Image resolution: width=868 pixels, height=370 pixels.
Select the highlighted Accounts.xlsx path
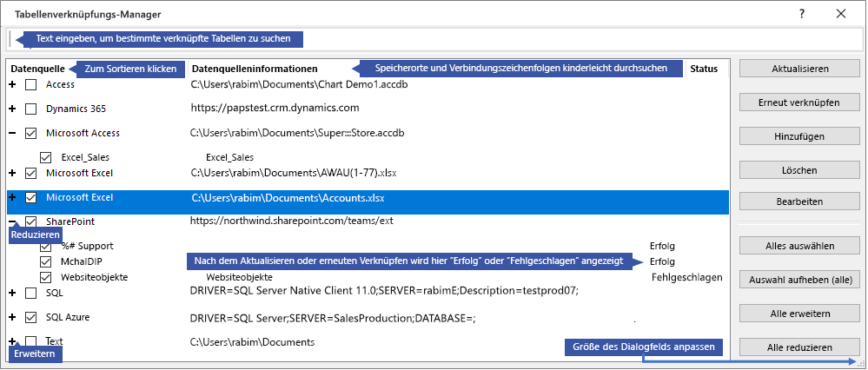pos(288,197)
